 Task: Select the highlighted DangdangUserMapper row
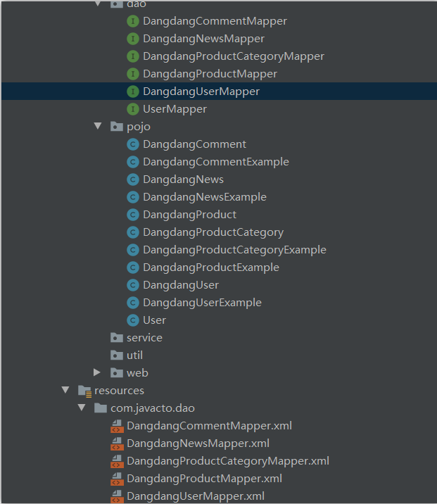tap(219, 92)
